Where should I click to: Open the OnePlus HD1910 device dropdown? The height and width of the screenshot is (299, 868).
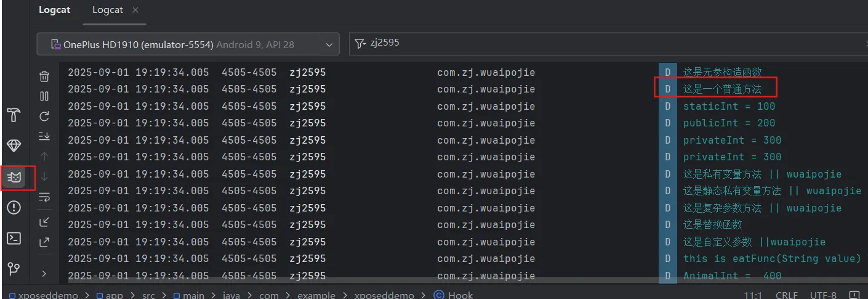point(188,44)
